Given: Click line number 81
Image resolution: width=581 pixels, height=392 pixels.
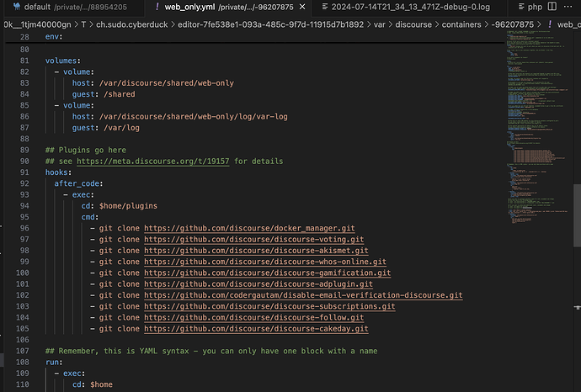Looking at the screenshot, I should (24, 61).
